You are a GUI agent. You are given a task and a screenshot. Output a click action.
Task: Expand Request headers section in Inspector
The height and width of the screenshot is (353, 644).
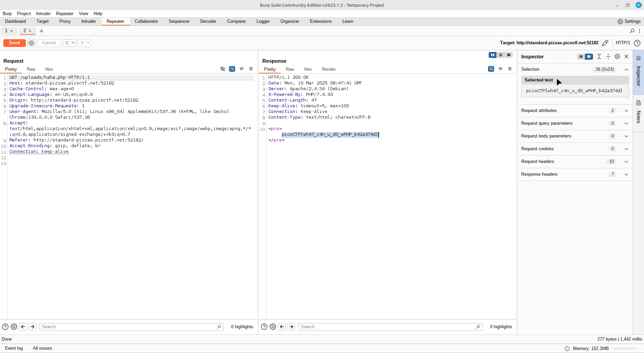click(x=626, y=162)
